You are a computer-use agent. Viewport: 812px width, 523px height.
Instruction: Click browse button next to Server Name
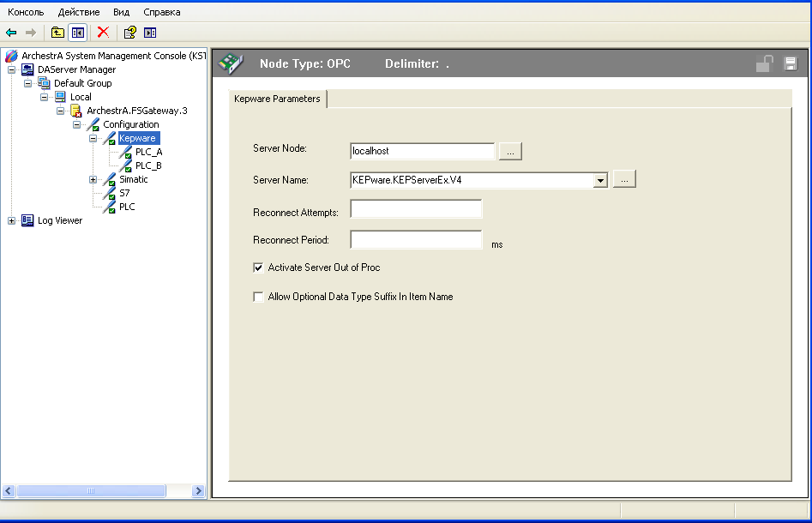point(624,180)
